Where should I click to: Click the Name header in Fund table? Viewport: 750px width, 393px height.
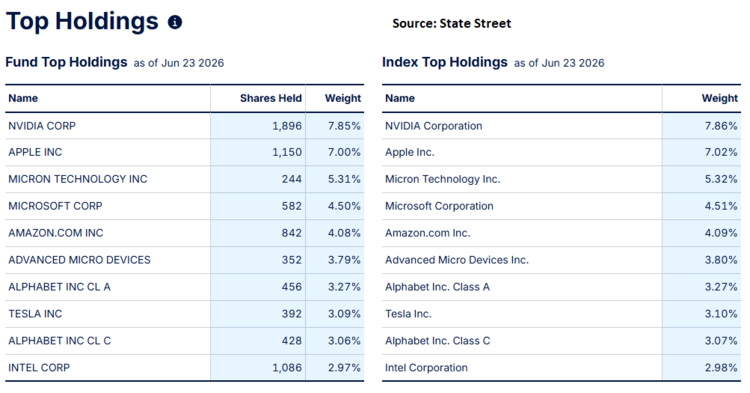point(23,98)
